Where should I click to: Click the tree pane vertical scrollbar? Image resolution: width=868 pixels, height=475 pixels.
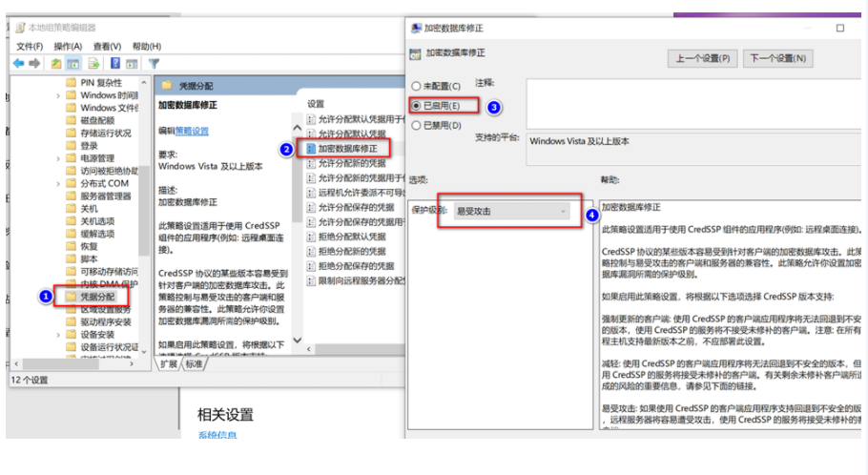point(144,191)
